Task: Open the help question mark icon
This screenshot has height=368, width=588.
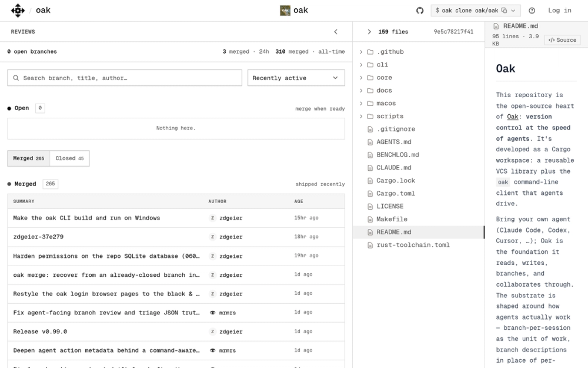Action: 532,11
